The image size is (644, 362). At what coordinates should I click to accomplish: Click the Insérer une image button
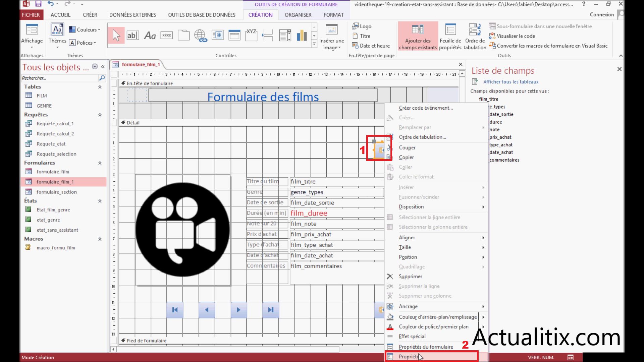[x=332, y=37]
